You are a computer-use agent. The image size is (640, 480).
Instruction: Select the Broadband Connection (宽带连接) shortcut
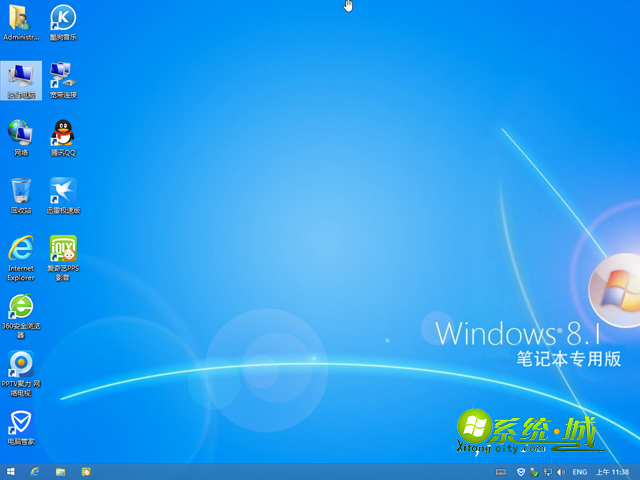click(63, 80)
